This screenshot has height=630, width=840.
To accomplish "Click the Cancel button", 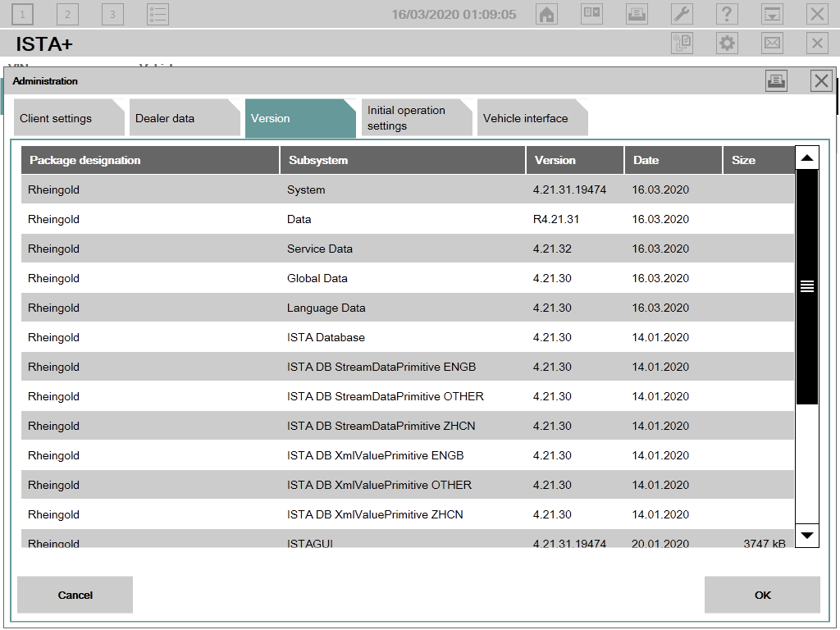I will [75, 595].
